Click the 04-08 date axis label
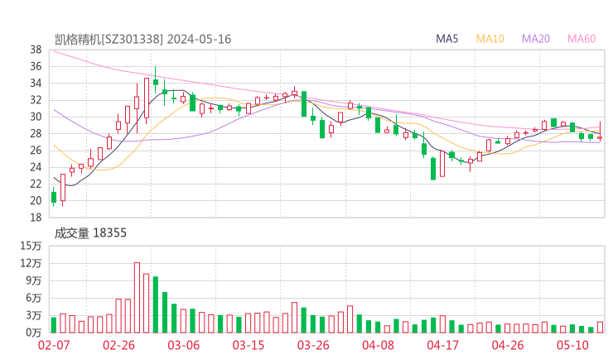Image resolution: width=613 pixels, height=364 pixels. (x=378, y=345)
